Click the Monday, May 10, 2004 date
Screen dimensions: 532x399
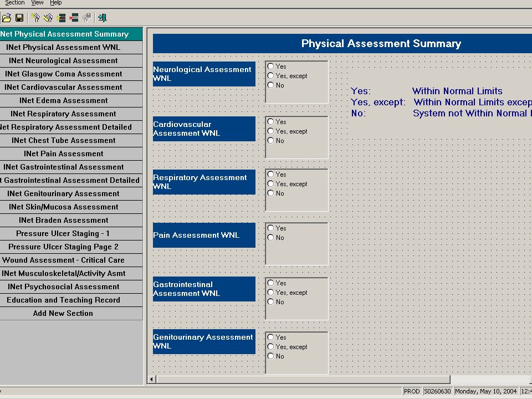pyautogui.click(x=485, y=391)
